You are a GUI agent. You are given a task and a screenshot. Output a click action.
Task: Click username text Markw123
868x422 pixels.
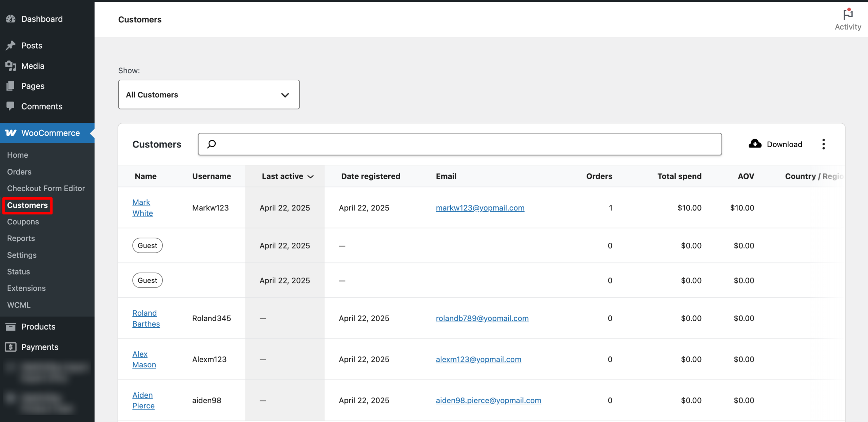pos(211,208)
